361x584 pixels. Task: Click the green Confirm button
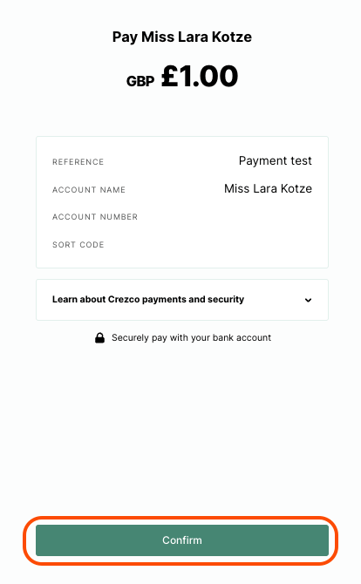[x=182, y=540]
